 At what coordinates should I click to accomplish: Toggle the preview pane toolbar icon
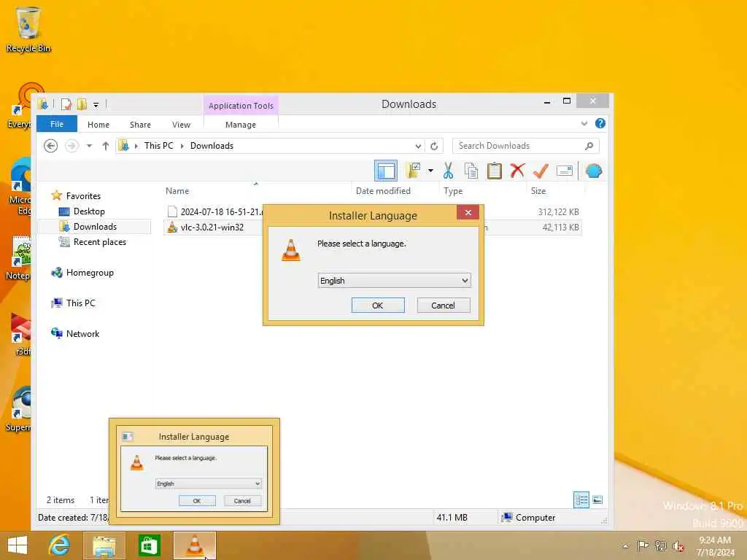[x=386, y=171]
